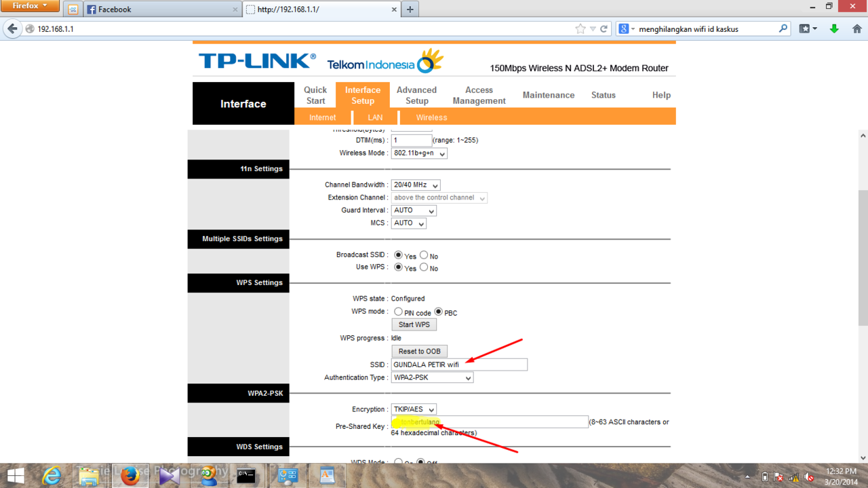
Task: Open the Status tab
Action: [604, 95]
